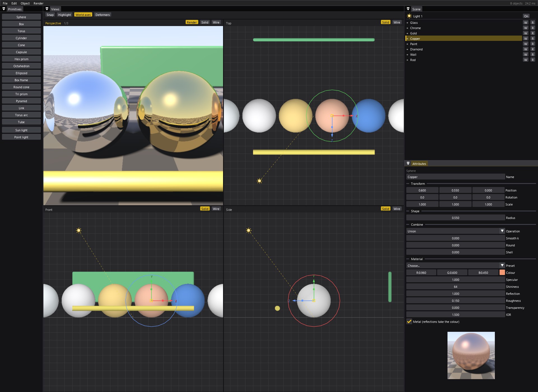Screen dimensions: 538x392
Task: Click the Radius value field
Action: (x=456, y=218)
